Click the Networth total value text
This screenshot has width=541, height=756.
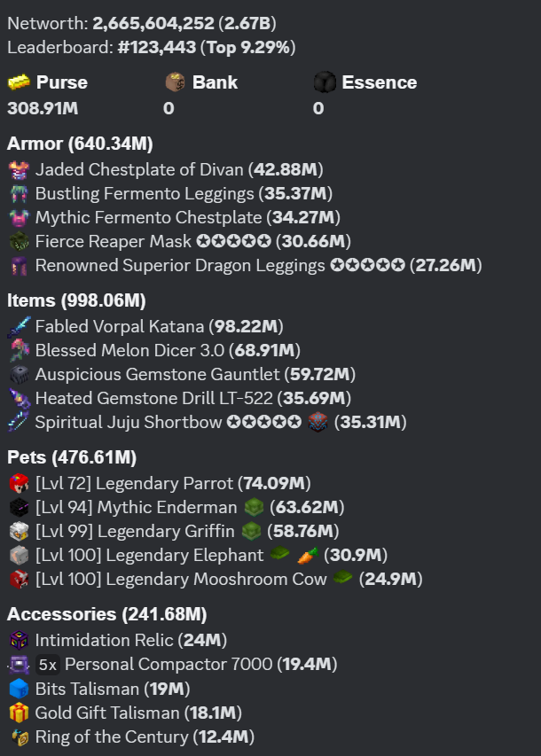tap(153, 23)
